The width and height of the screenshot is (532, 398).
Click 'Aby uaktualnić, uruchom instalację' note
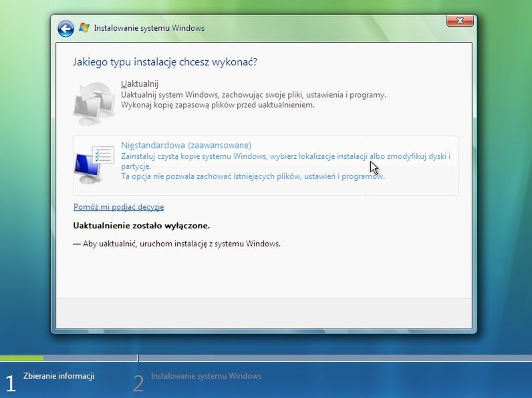(x=176, y=244)
